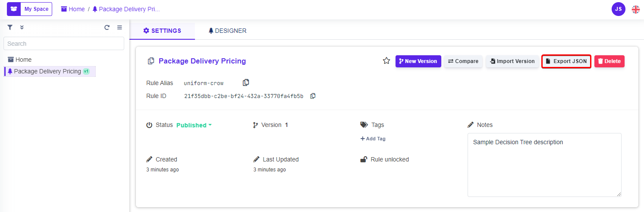Click the filter icon in sidebar

(x=10, y=27)
